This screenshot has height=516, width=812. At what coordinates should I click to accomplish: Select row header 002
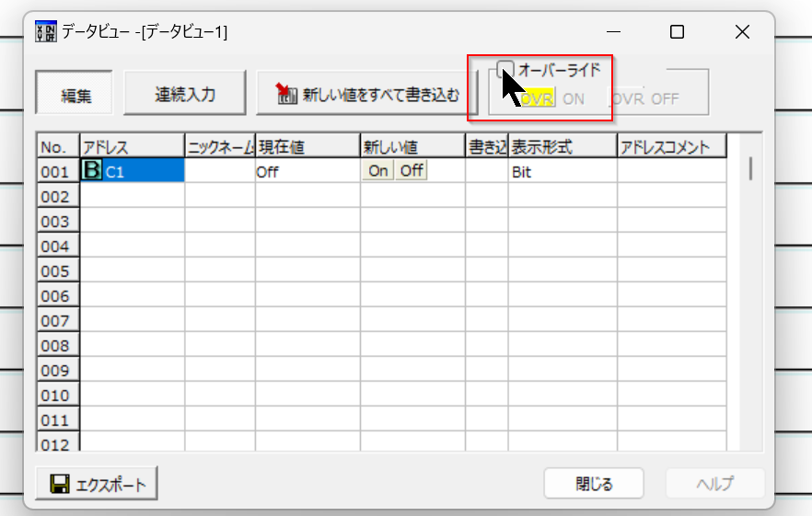58,196
